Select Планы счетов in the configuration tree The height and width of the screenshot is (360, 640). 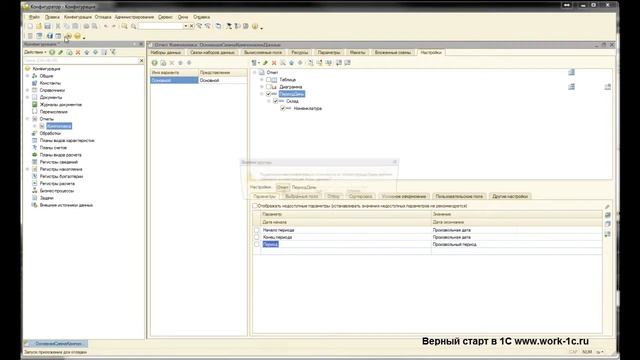pos(53,148)
